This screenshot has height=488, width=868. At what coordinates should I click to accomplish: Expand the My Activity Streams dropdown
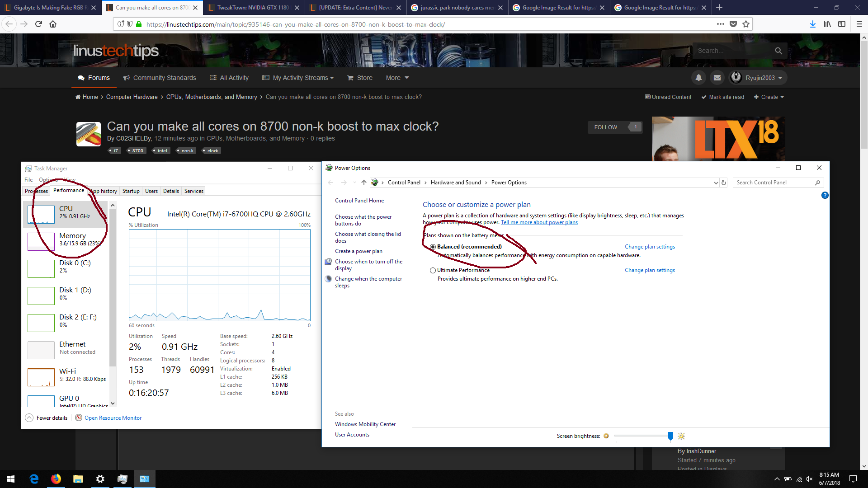pyautogui.click(x=298, y=78)
